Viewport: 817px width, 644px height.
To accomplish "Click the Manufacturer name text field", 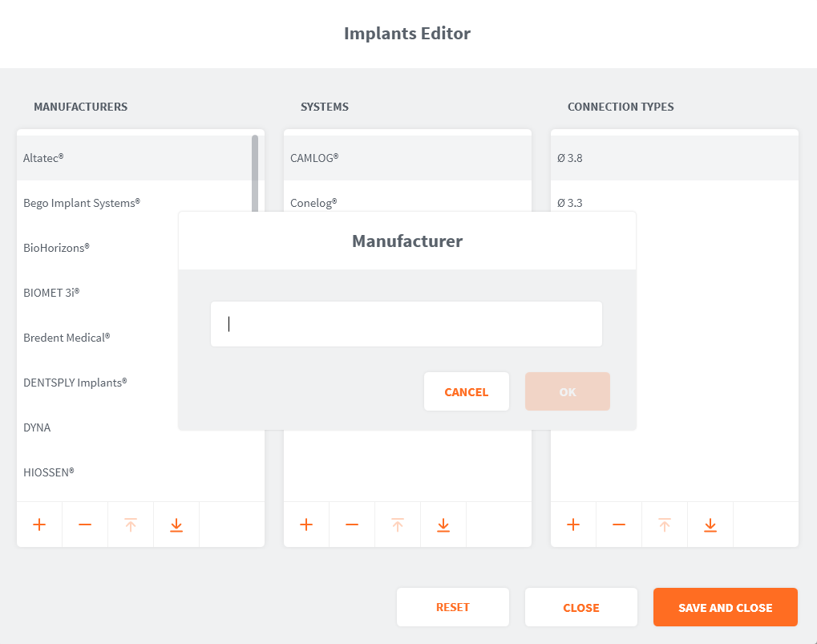I will (x=406, y=324).
